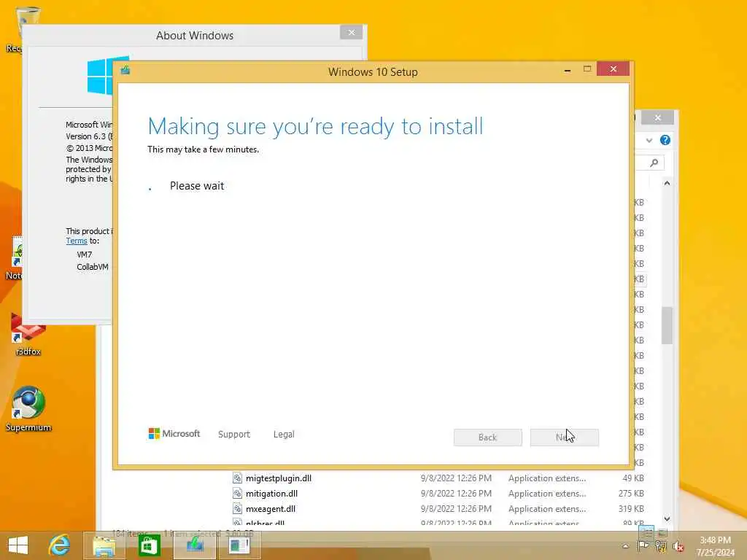Click the 49 KB size cell
Image resolution: width=747 pixels, height=560 pixels.
633,478
